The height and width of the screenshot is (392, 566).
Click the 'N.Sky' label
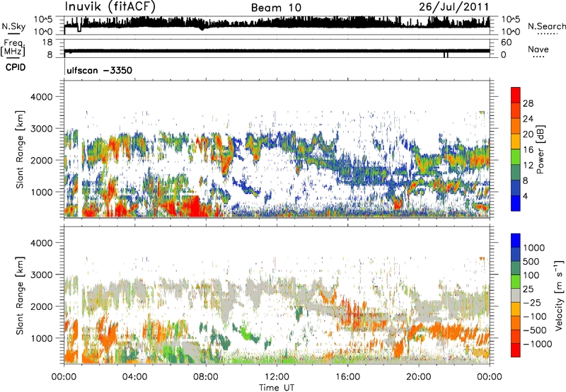[13, 26]
